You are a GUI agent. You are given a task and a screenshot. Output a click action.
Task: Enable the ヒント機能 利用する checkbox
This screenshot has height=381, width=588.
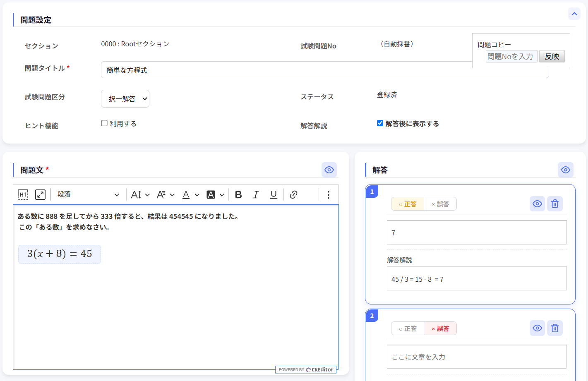104,123
